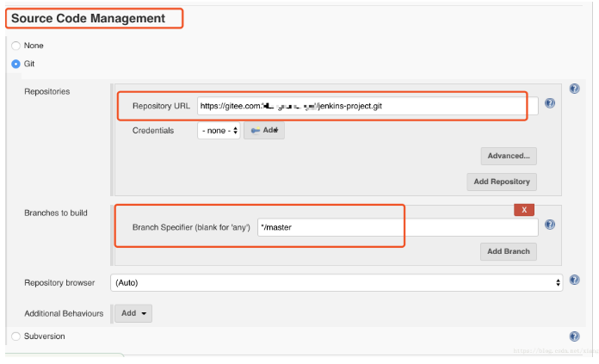
Task: Expand the Repository browser (Auto) dropdown
Action: point(337,282)
